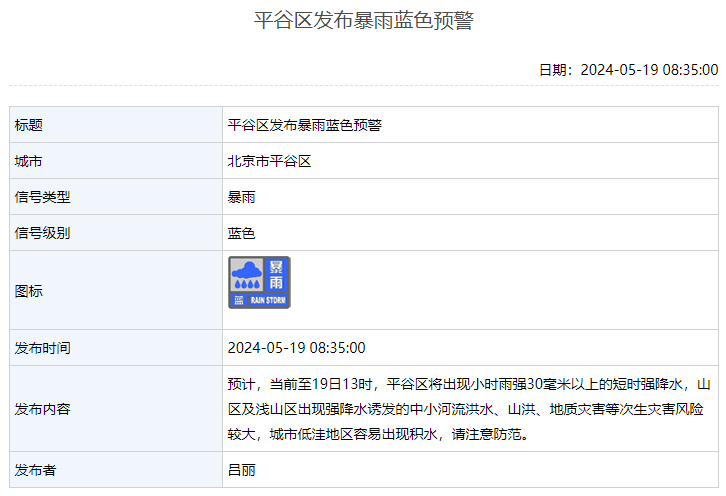
Task: Select the 发布时间 row label
Action: [43, 348]
